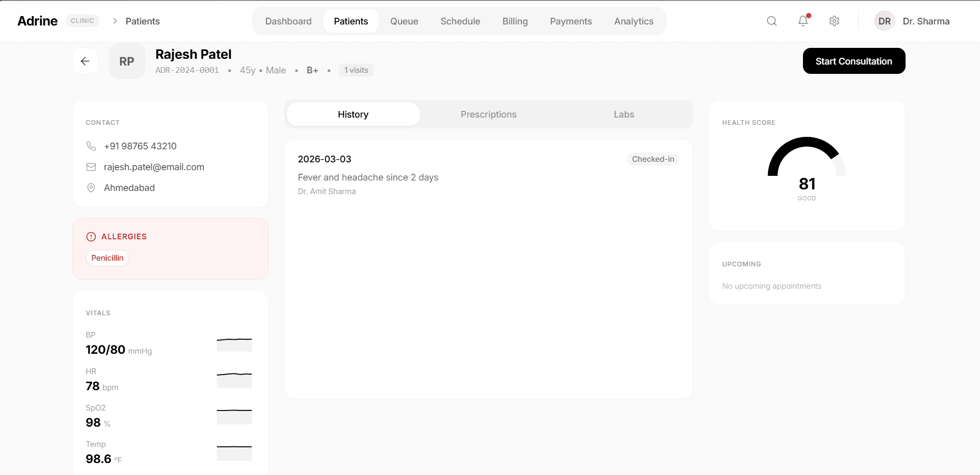
Task: Click the BP trend sparkline chart
Action: pyautogui.click(x=234, y=344)
